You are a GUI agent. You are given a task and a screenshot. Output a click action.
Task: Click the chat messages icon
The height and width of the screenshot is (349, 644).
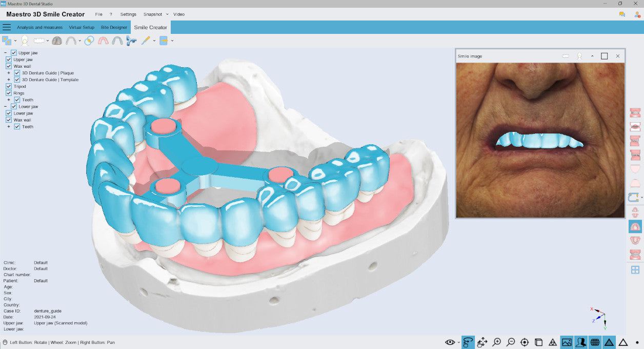[x=622, y=14]
